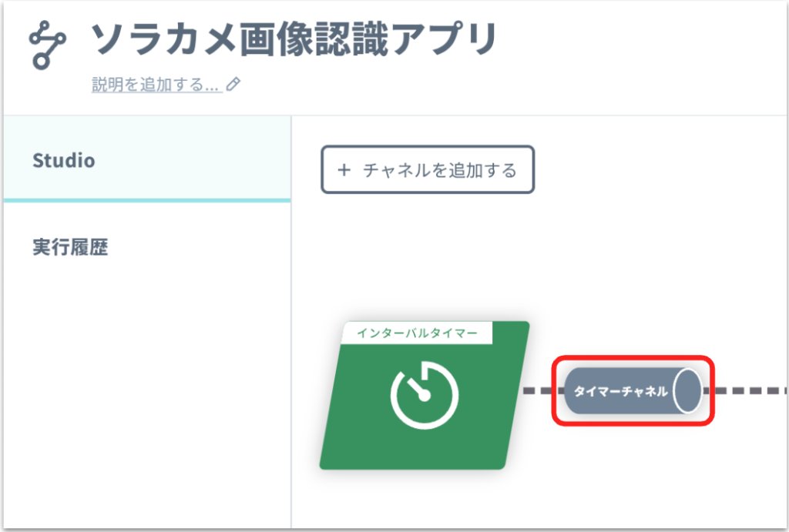Screen dimensions: 789x532
Task: Click the app title ソラカメ画像認識アプリ
Action: 294,39
